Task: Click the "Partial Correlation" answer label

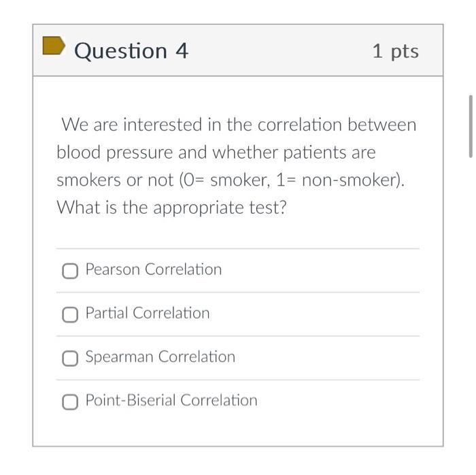Action: click(148, 313)
